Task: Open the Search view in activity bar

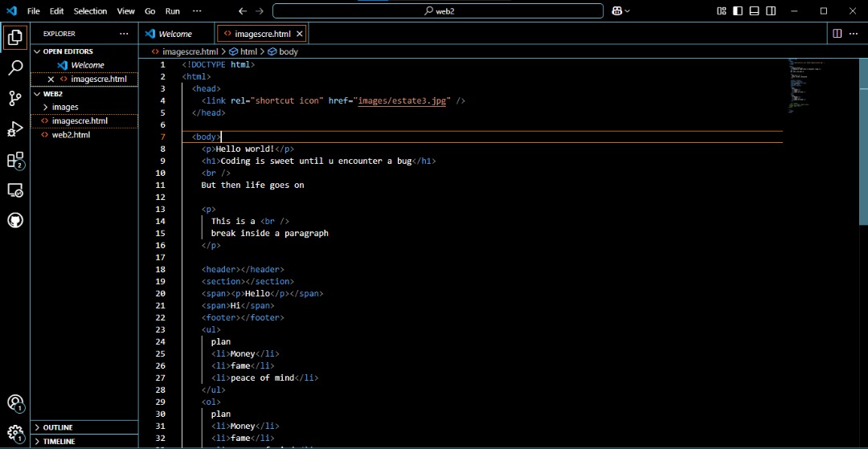Action: pos(15,68)
